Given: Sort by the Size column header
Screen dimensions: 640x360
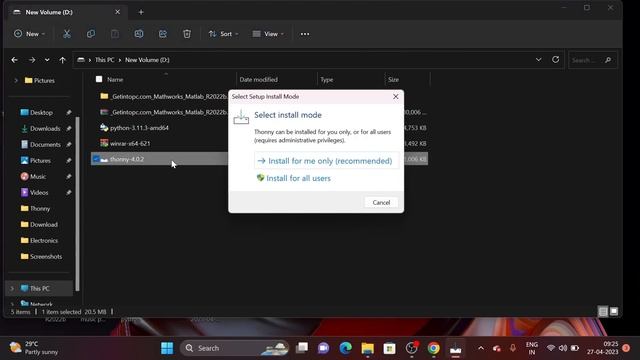Looking at the screenshot, I should coord(393,80).
